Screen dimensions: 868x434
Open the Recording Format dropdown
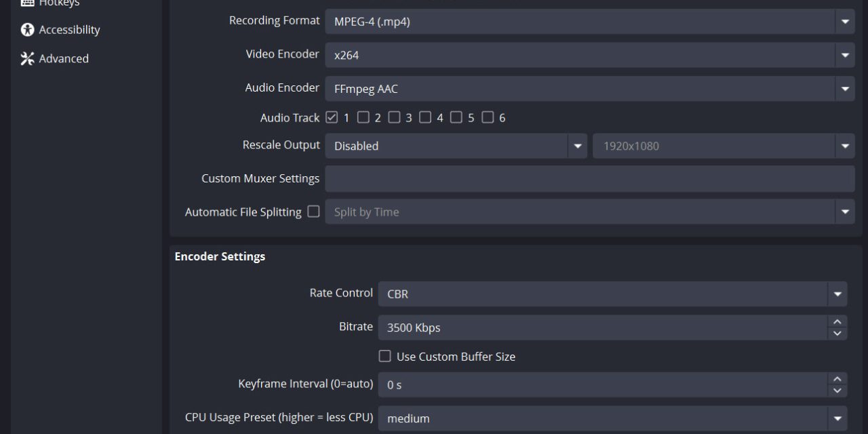(x=844, y=22)
